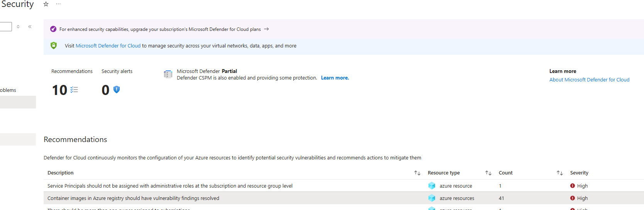
Task: Pin Security page with the favorite star
Action: [x=46, y=4]
